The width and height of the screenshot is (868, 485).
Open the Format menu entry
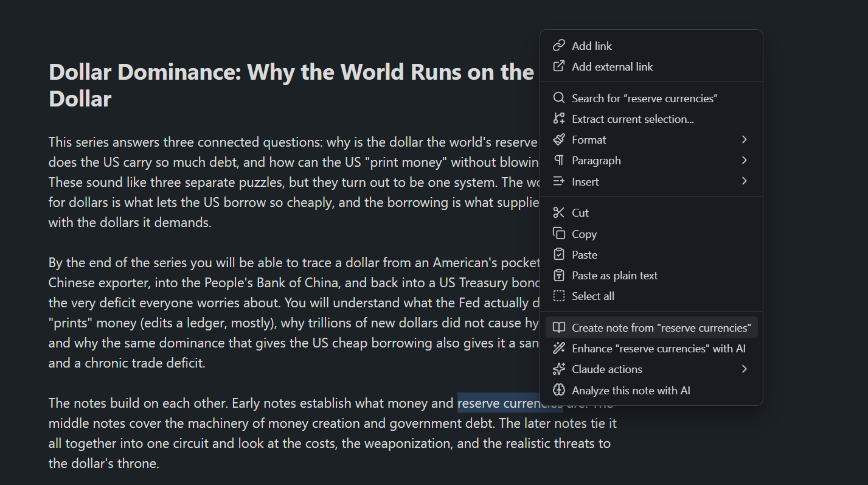[651, 139]
